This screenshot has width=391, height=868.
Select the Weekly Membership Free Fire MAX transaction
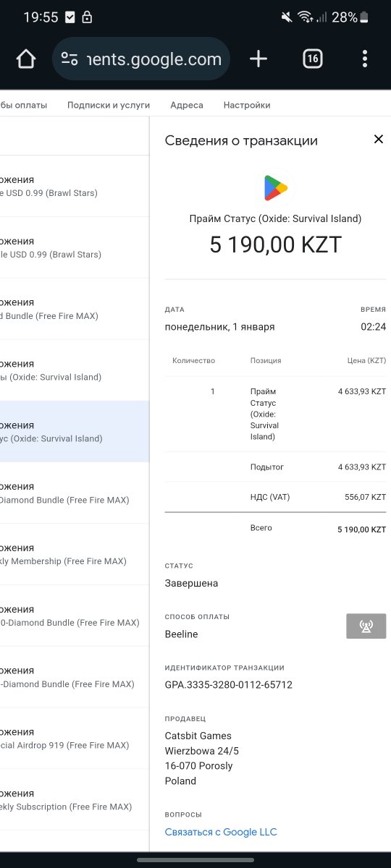(75, 554)
